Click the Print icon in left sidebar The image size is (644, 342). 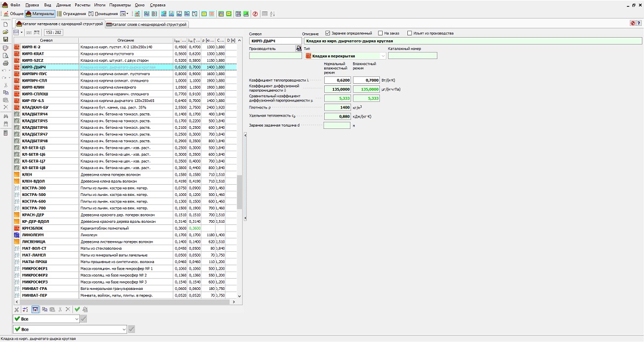(5, 63)
